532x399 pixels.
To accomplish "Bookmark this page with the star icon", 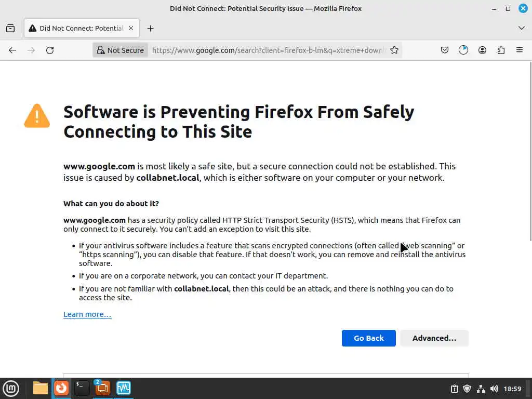I will click(394, 50).
